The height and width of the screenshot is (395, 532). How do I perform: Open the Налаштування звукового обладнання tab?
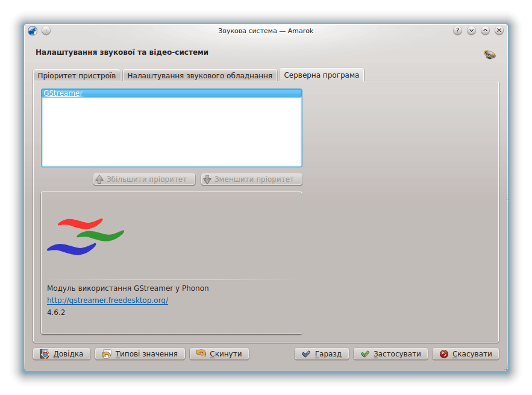(200, 75)
